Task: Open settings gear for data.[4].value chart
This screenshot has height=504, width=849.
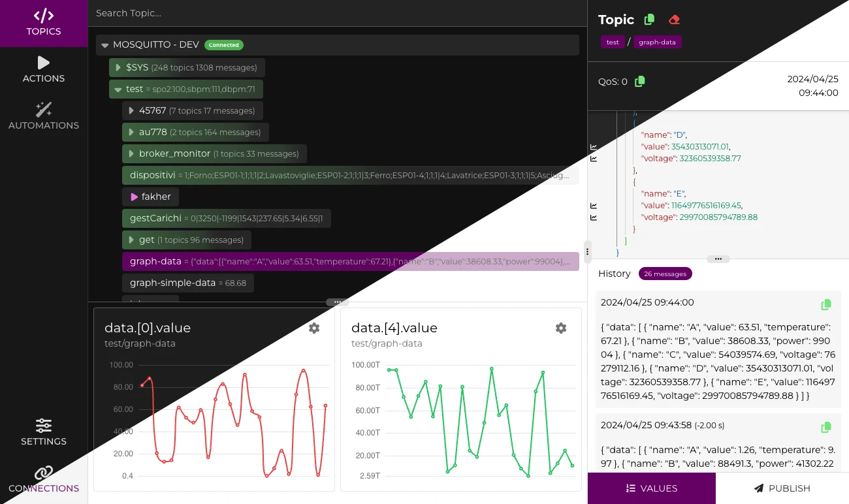Action: pos(561,328)
